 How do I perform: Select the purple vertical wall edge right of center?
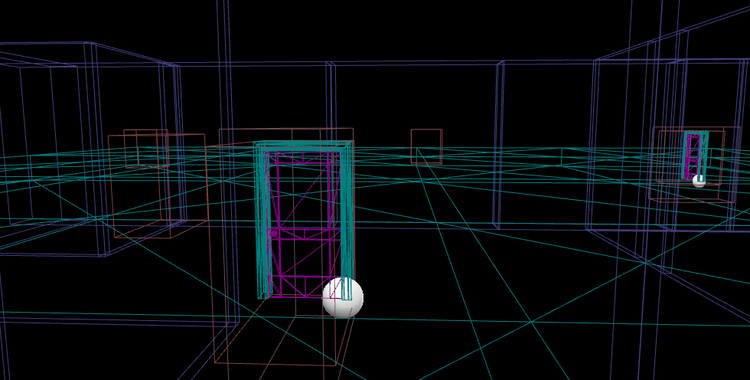[x=498, y=145]
